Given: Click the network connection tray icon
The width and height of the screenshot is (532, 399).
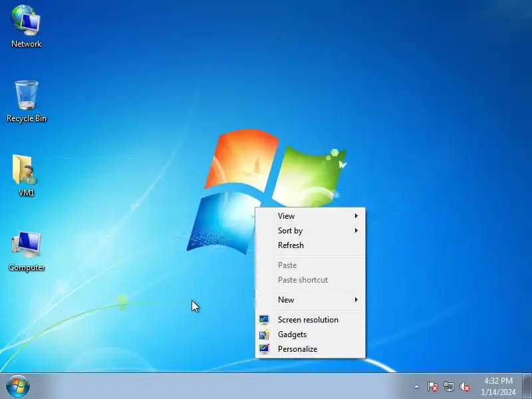Looking at the screenshot, I should (449, 386).
